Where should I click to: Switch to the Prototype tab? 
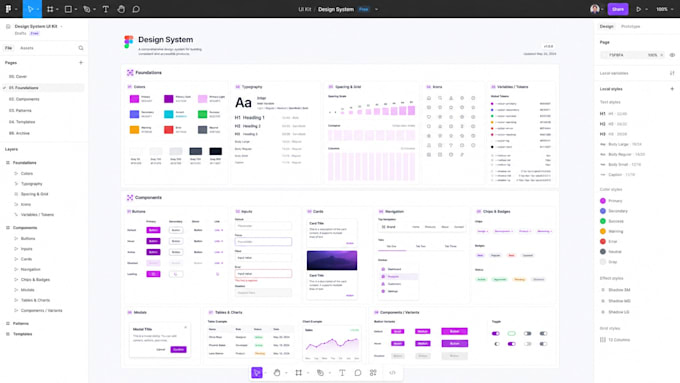(631, 26)
